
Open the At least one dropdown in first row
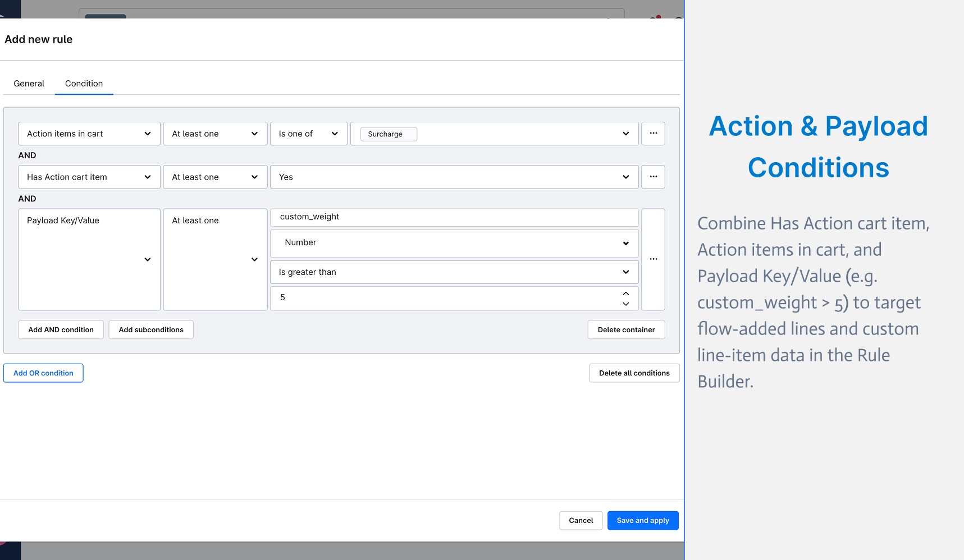[x=215, y=134]
